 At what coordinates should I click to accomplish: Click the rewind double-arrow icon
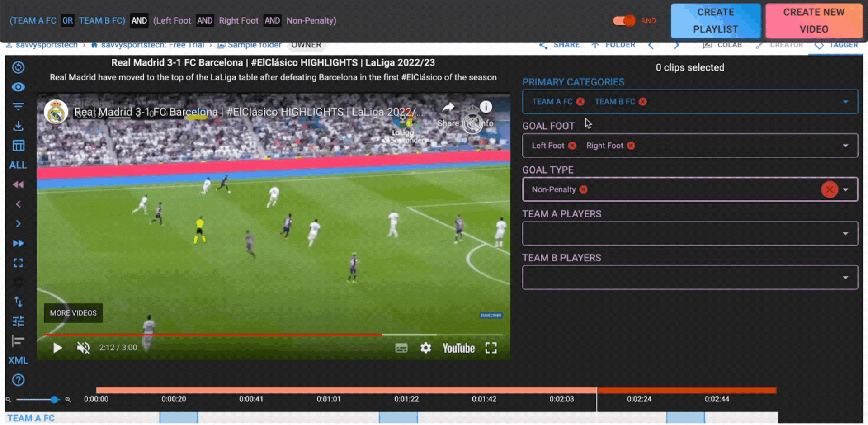click(18, 184)
